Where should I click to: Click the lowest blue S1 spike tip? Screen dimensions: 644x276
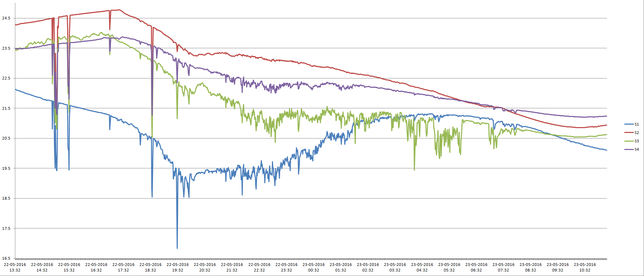coord(177,248)
